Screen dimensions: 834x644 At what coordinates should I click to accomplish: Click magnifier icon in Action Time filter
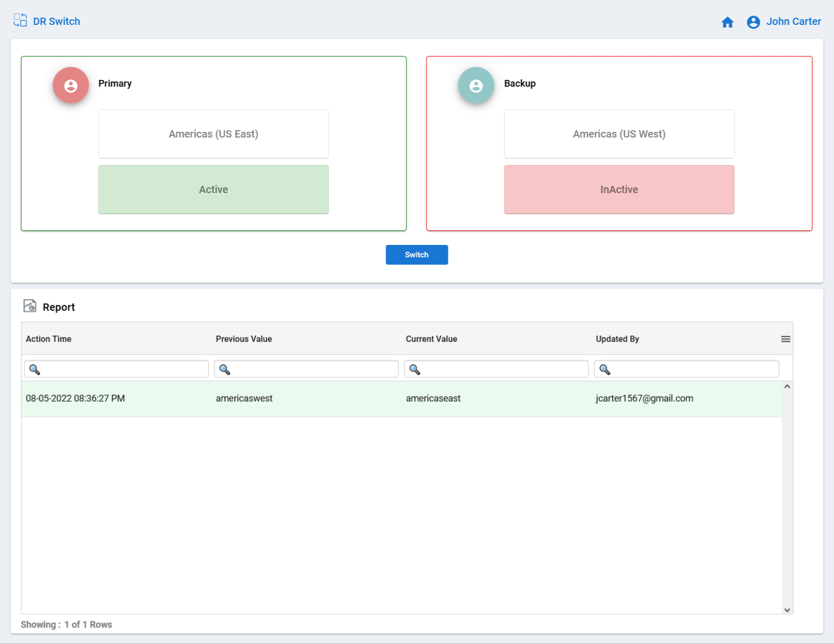[35, 369]
